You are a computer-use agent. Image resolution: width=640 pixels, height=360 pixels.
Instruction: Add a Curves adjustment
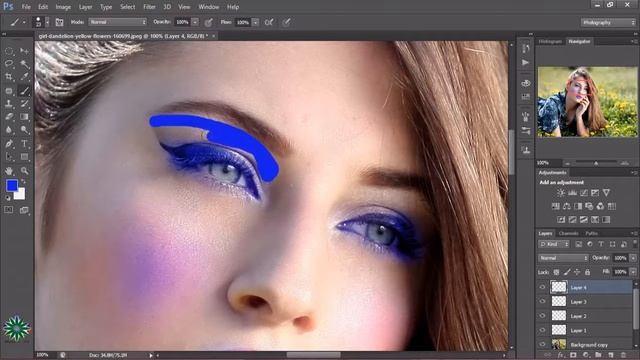click(584, 193)
